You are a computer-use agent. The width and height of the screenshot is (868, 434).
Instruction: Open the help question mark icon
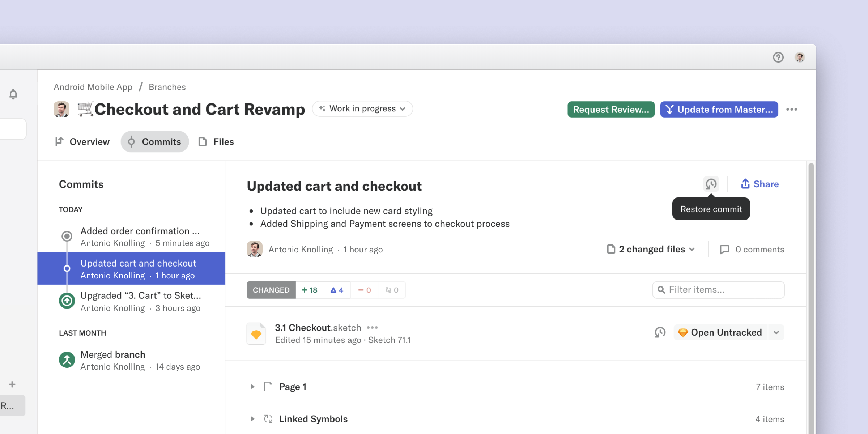[x=778, y=57]
